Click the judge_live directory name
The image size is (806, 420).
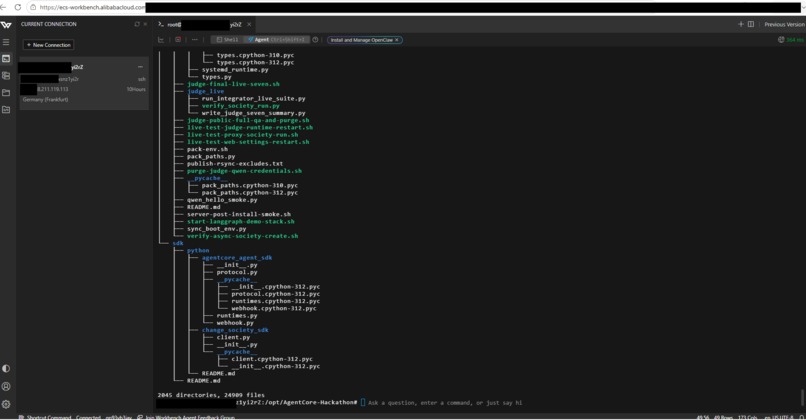point(205,91)
